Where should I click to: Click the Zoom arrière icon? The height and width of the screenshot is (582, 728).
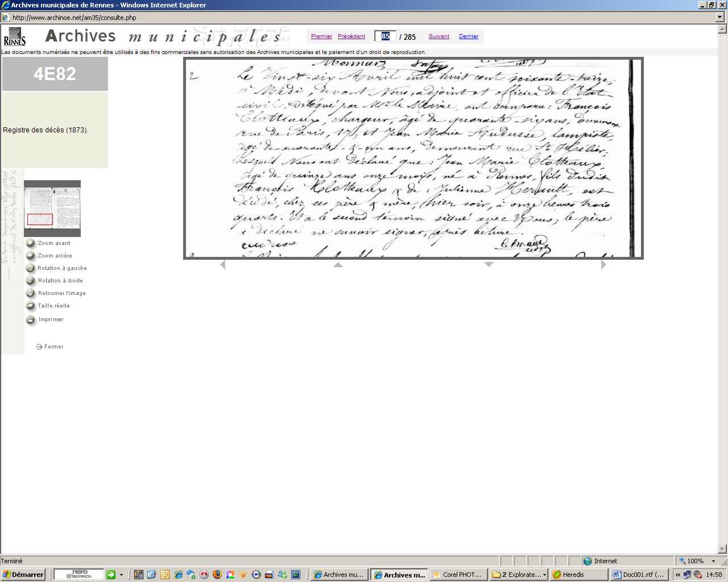tap(31, 256)
